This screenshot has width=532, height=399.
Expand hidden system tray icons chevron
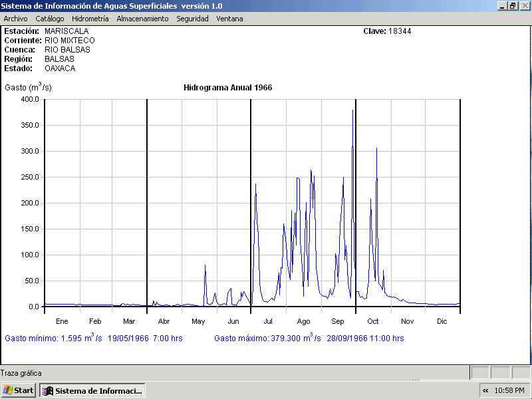(485, 390)
